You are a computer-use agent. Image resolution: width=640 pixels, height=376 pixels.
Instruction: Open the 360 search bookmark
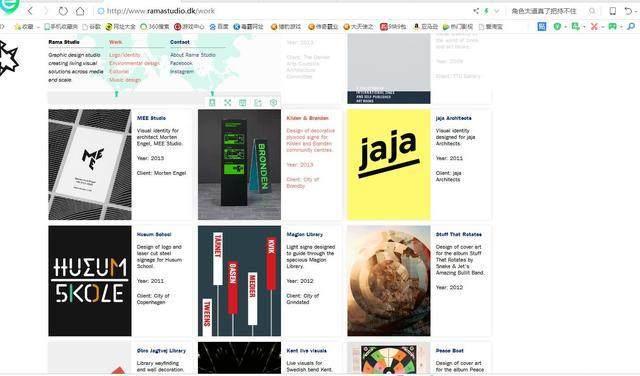pyautogui.click(x=154, y=27)
